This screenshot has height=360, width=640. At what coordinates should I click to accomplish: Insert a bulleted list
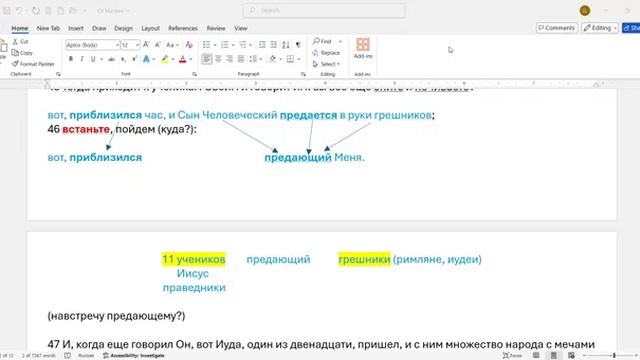coord(207,44)
